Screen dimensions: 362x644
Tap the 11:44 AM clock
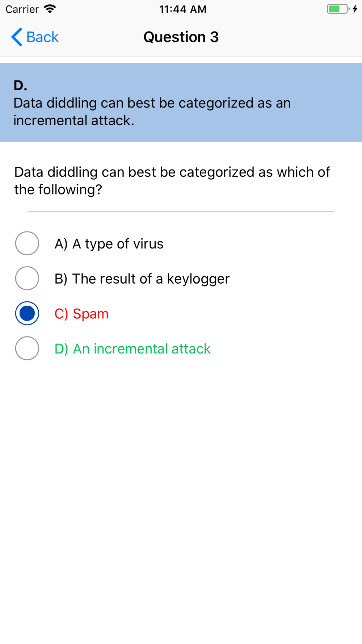tap(183, 9)
